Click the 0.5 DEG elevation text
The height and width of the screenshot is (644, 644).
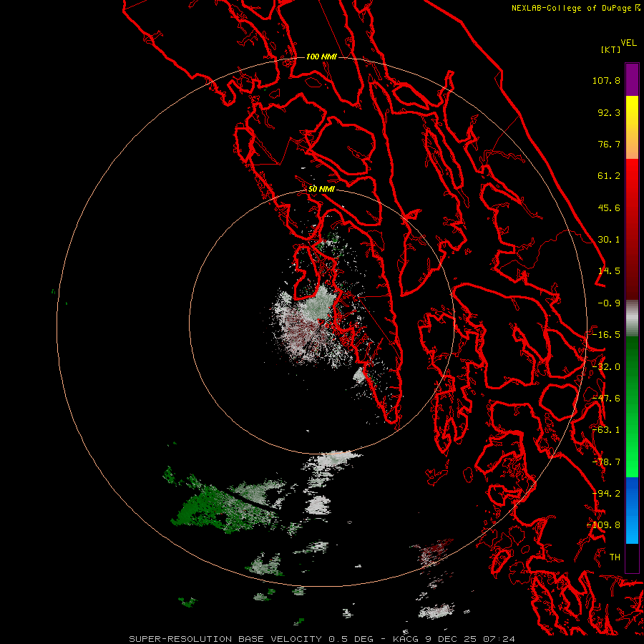pos(351,639)
